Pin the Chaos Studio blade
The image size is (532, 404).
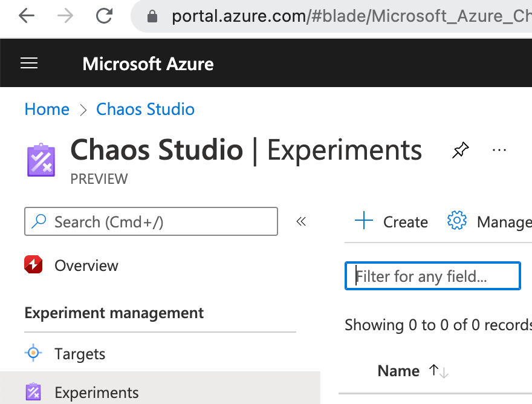point(461,150)
